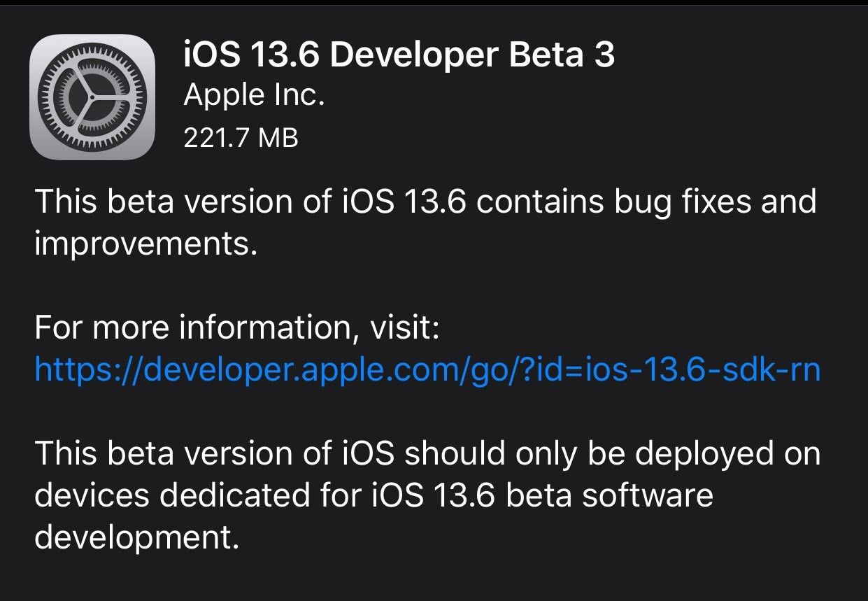Tap the gray gear artwork inside the icon
Screen dimensions: 868x601
click(92, 96)
